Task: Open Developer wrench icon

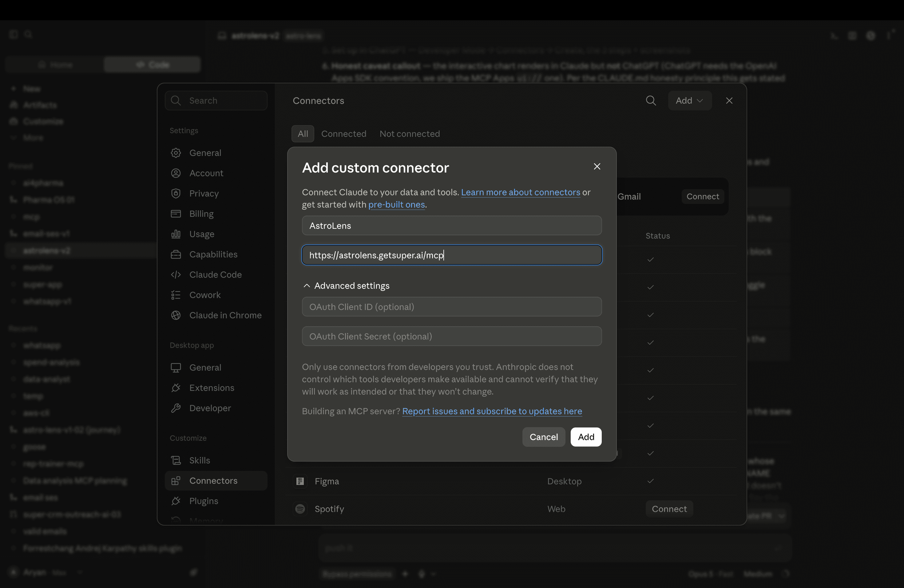Action: tap(176, 408)
